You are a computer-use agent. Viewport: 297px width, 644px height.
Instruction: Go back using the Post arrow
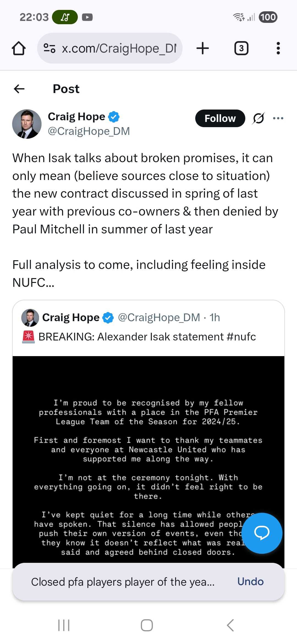pyautogui.click(x=19, y=89)
